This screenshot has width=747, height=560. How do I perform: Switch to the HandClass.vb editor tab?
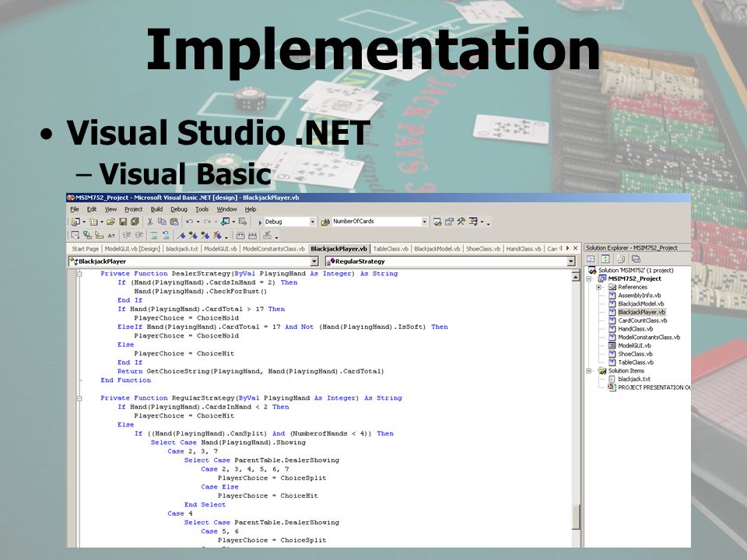click(524, 249)
